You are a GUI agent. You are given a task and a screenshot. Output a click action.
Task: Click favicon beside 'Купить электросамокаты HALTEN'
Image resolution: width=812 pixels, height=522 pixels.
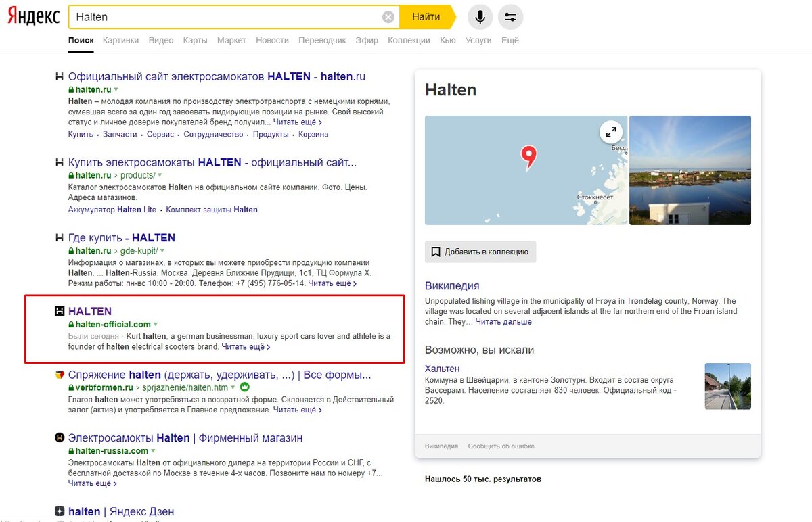[x=60, y=162]
